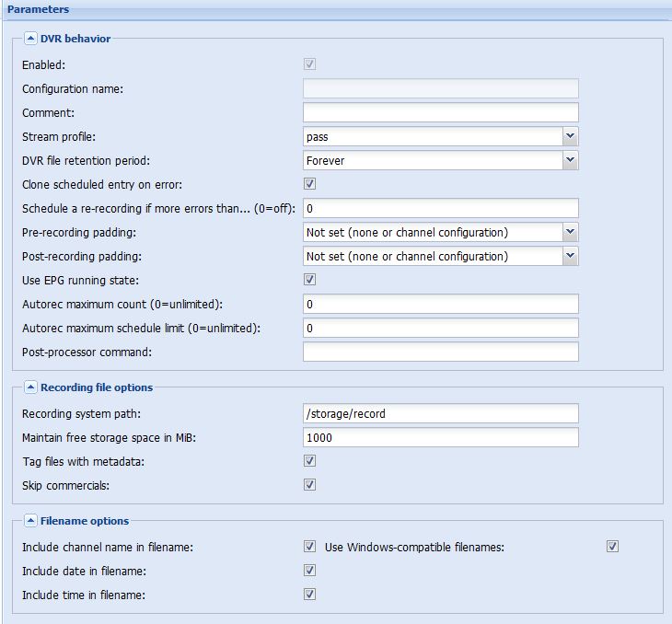Click the Post-processor command field
The image size is (672, 624).
[440, 352]
